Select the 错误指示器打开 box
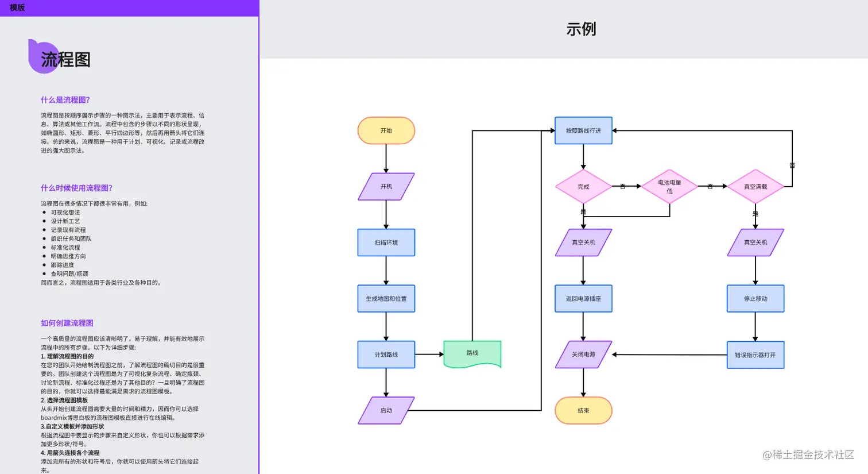This screenshot has width=868, height=474. point(755,354)
